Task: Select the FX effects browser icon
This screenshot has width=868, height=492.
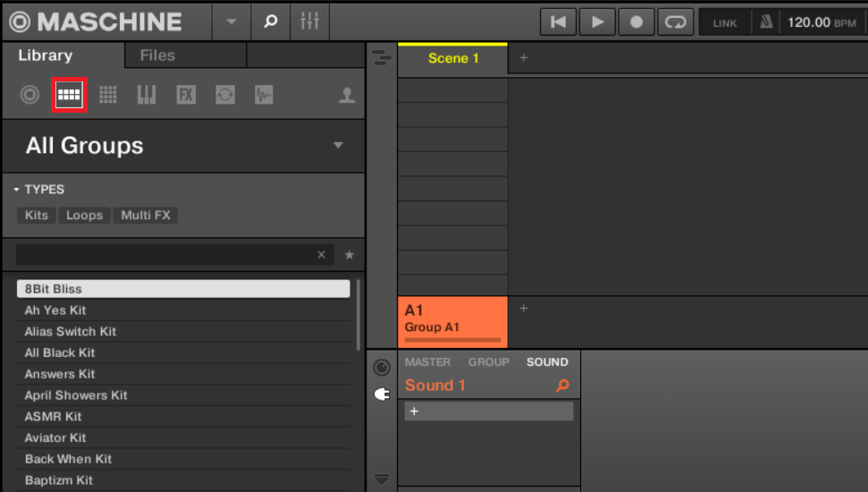Action: pos(186,95)
